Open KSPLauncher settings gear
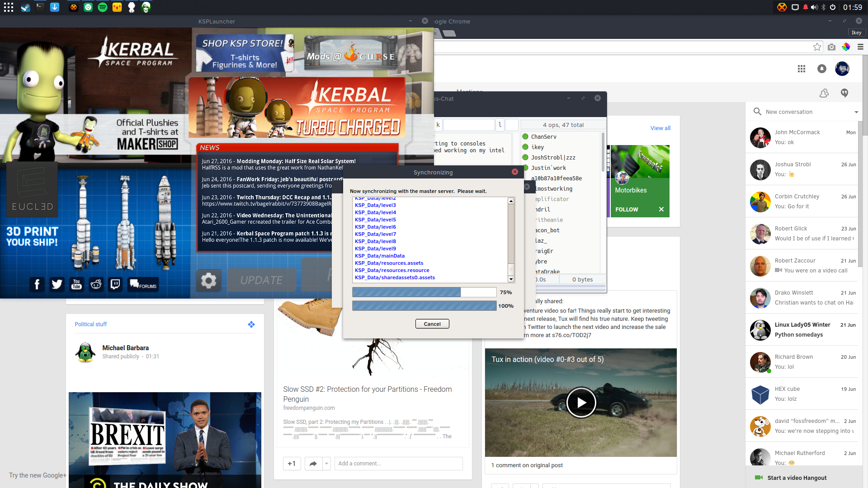Screen dimensions: 868x488 [208, 281]
